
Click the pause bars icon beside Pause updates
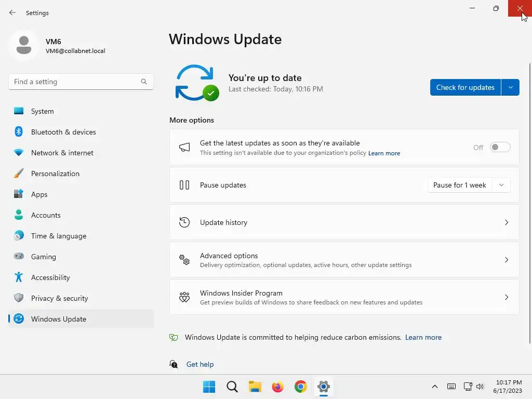(184, 185)
